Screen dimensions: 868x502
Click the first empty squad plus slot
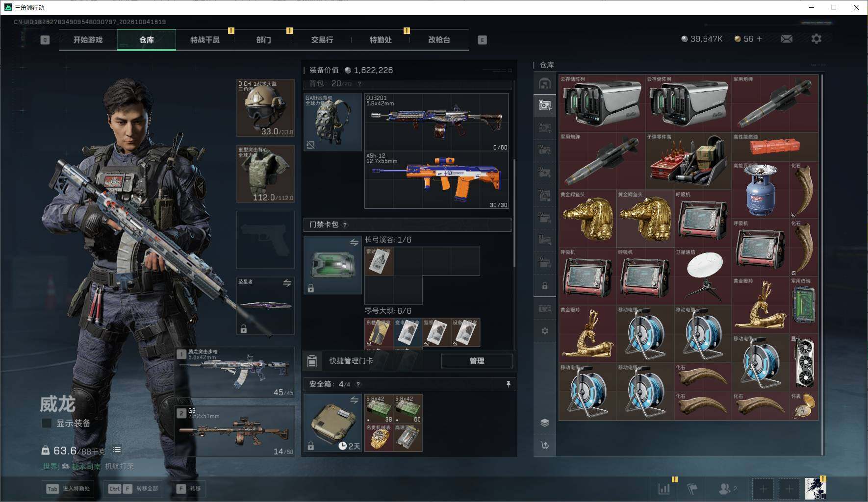pyautogui.click(x=763, y=489)
